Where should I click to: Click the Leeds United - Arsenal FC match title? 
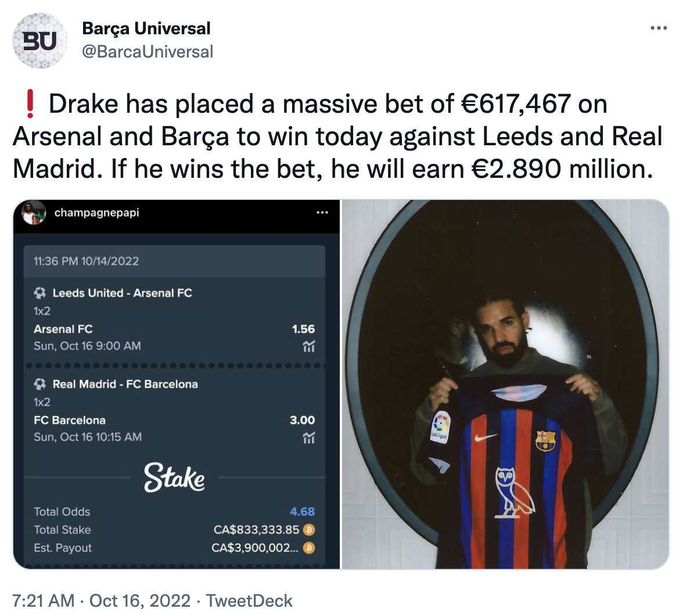pyautogui.click(x=123, y=293)
